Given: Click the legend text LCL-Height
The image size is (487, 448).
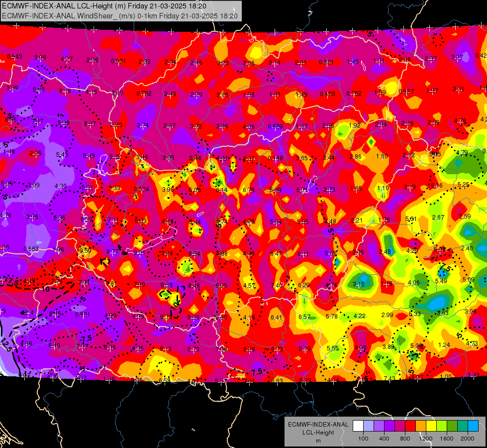Looking at the screenshot, I should click(x=318, y=433).
